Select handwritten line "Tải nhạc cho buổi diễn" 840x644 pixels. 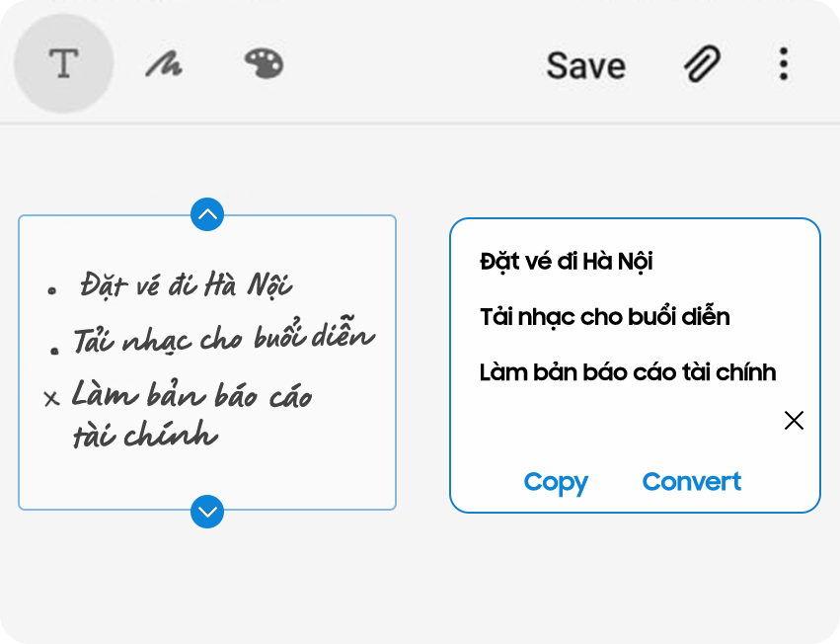[224, 335]
